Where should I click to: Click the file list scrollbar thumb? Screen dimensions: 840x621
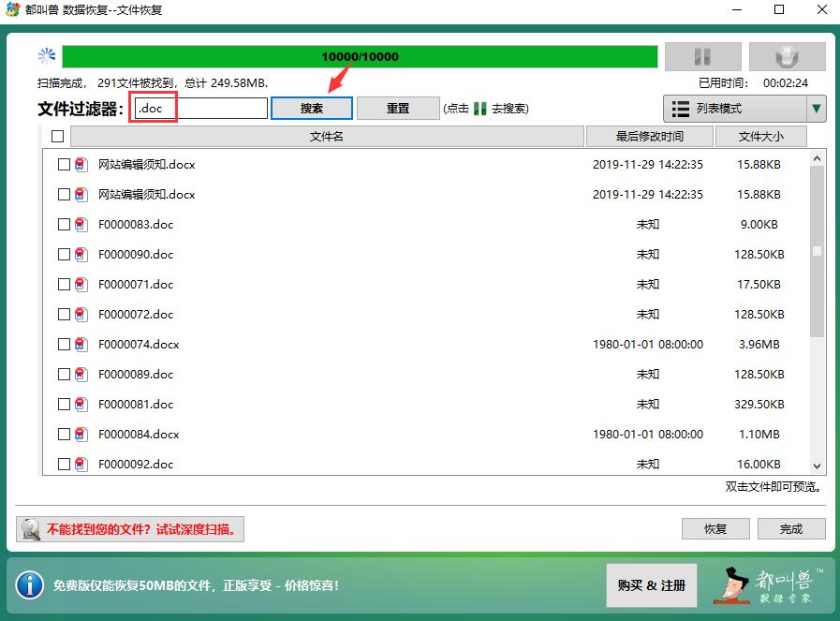(x=817, y=252)
